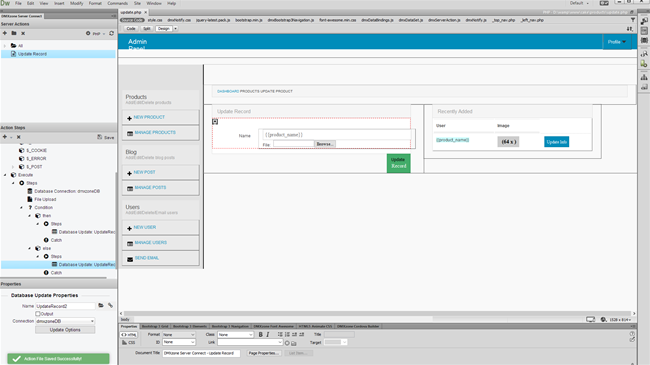The height and width of the screenshot is (365, 650).
Task: Remove the selected action step
Action: (18, 137)
